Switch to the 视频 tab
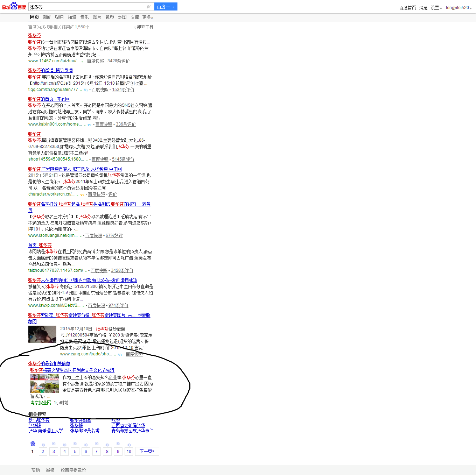This screenshot has width=476, height=475. (110, 17)
